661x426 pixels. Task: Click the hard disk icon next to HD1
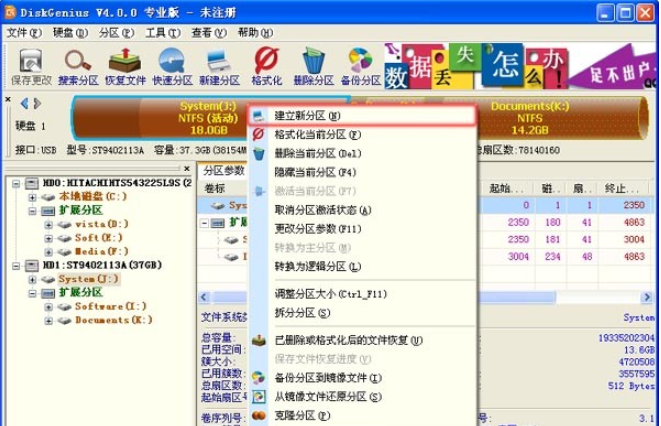coord(32,265)
